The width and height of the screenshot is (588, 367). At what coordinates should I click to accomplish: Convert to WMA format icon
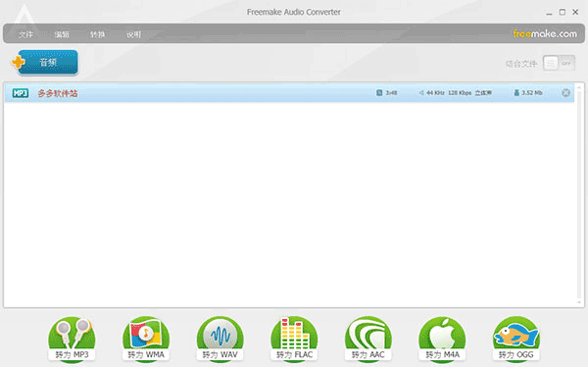[146, 340]
